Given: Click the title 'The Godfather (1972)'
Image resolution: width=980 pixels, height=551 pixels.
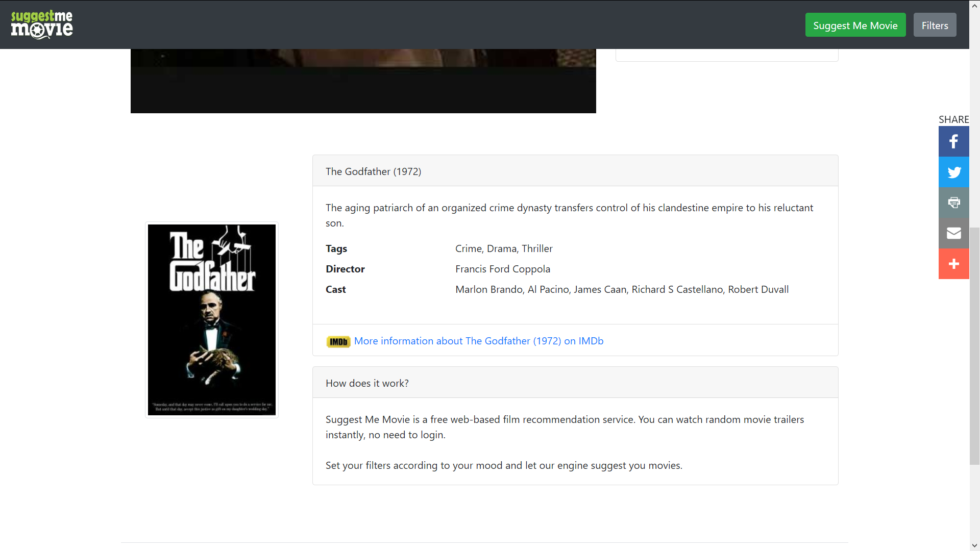Looking at the screenshot, I should coord(374,171).
